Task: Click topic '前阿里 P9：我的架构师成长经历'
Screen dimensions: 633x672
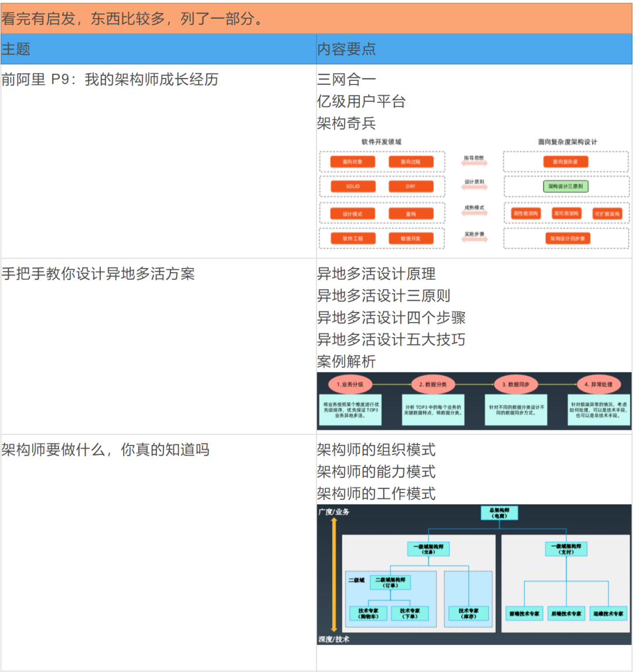Action: (x=110, y=79)
